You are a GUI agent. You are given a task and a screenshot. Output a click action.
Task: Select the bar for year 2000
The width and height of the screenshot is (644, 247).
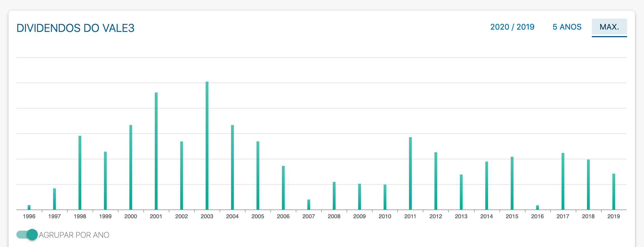131,167
